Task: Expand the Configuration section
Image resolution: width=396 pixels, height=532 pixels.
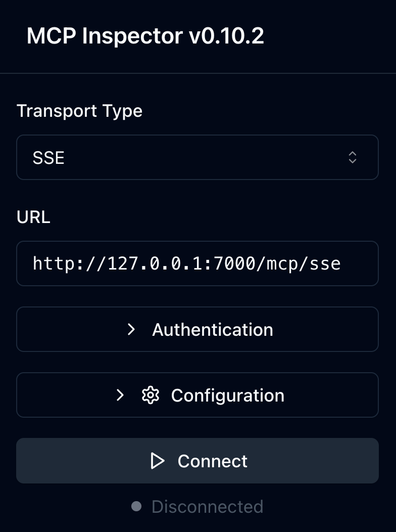Action: 197,395
